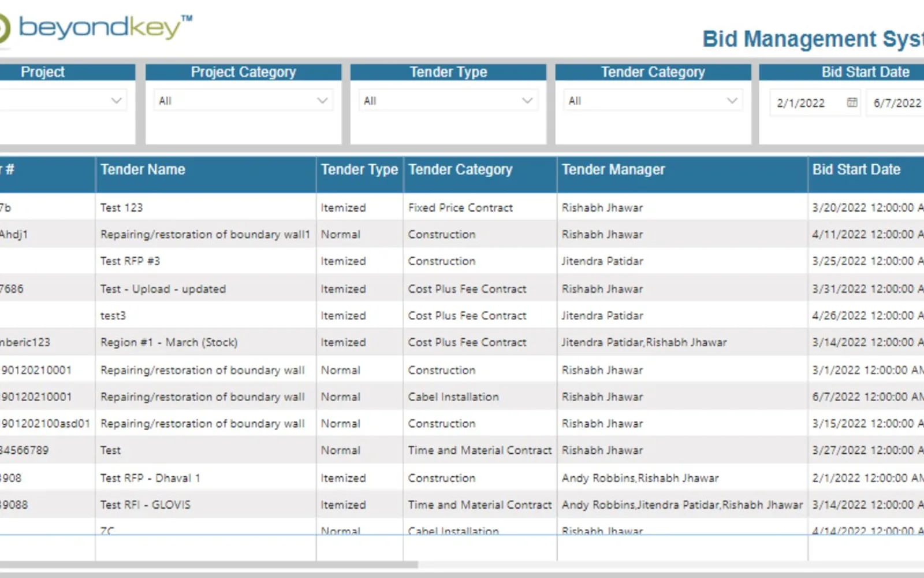Sort by Bid Start Date column header
The width and height of the screenshot is (924, 578).
pyautogui.click(x=856, y=169)
